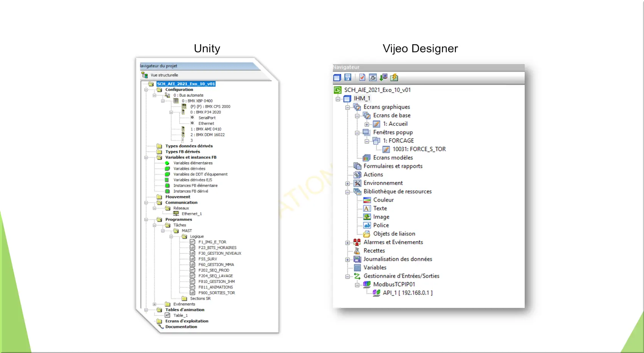Select 10031: FORCE_S_TOR panel in Vijeo
The width and height of the screenshot is (644, 353).
coord(419,149)
